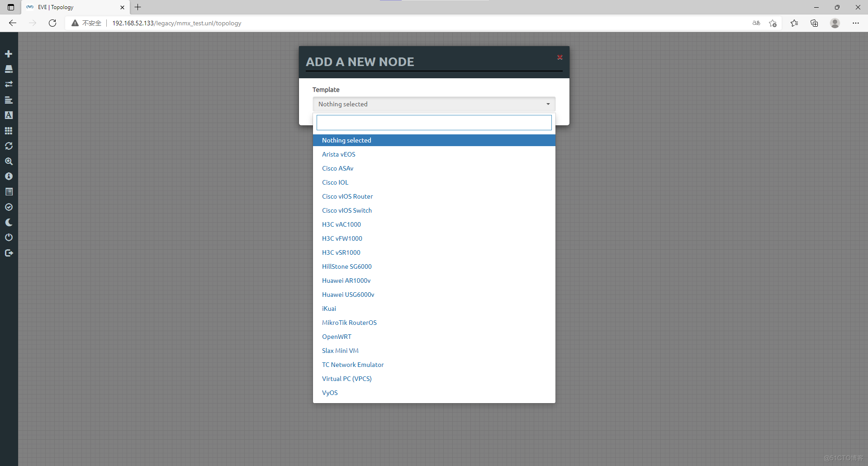The image size is (868, 466).
Task: Open the browser Favorites list icon
Action: pos(794,23)
